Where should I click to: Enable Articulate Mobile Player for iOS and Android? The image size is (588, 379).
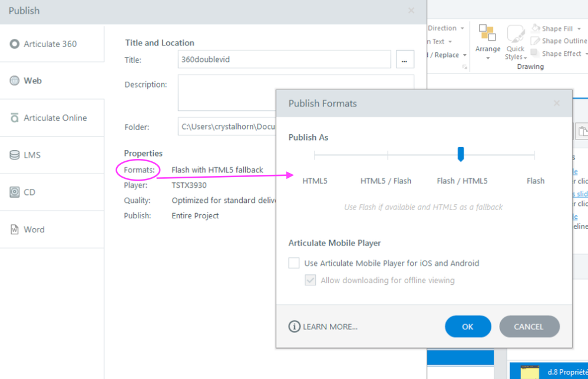pos(294,263)
